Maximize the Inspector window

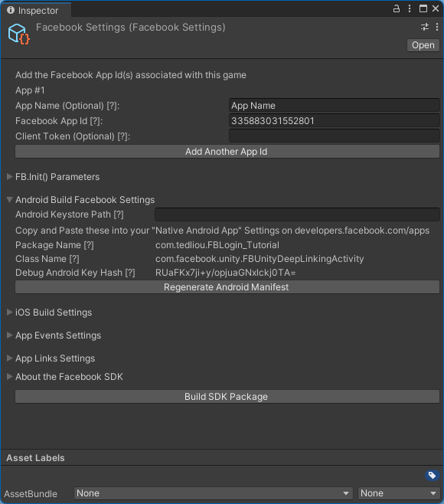pos(423,8)
